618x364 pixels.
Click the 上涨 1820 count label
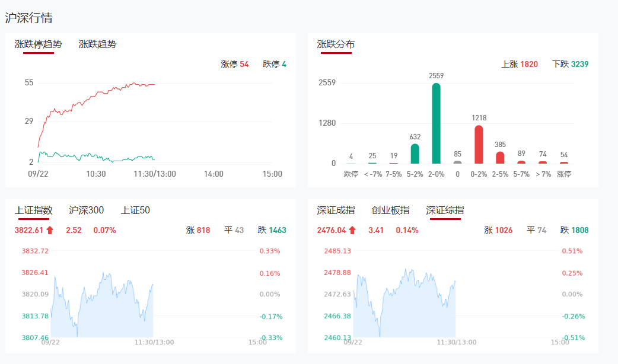click(x=520, y=64)
